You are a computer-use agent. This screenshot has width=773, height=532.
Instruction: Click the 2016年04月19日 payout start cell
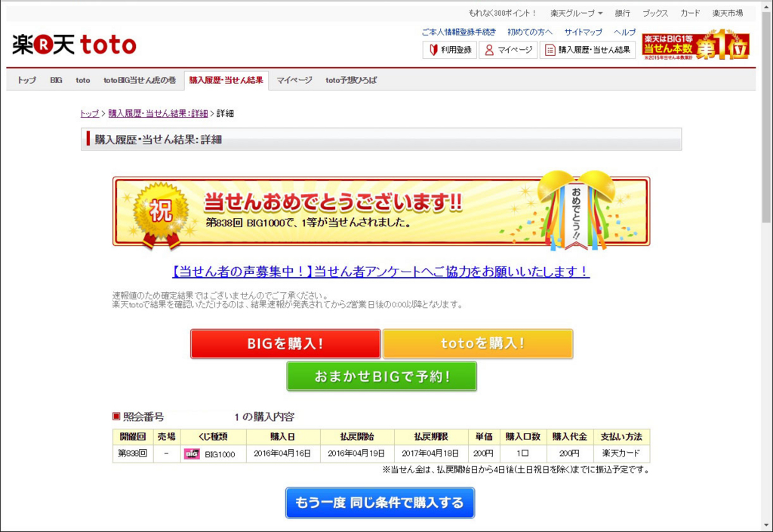tap(357, 454)
